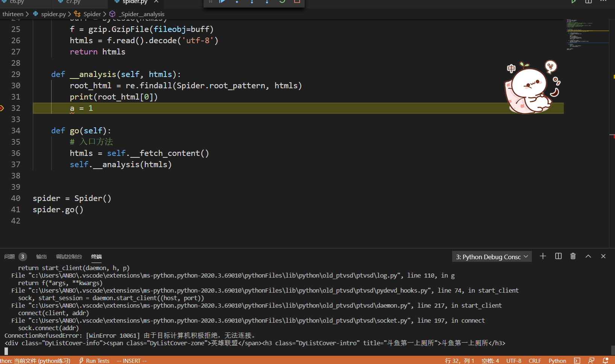Toggle the breakpoint on line 32
615x364 pixels.
[x=2, y=108]
